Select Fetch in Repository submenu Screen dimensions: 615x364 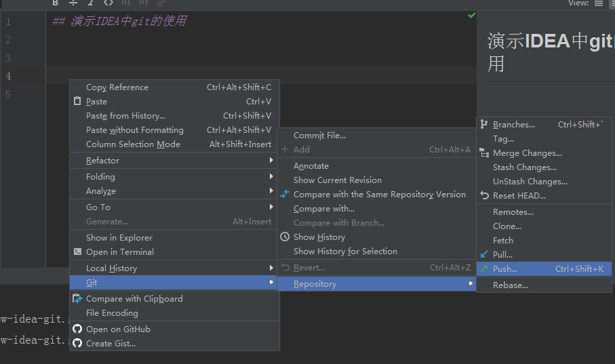click(544, 240)
